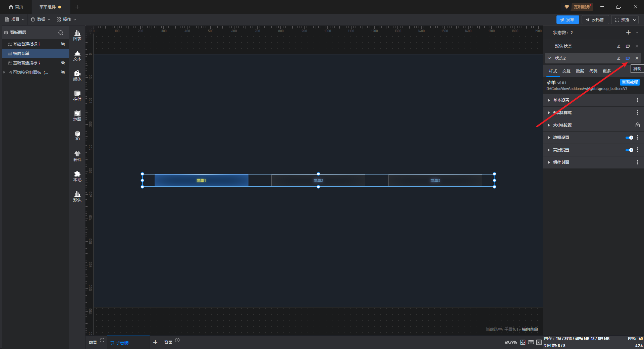The width and height of the screenshot is (644, 349).
Task: Open the 套件 (kits) component library
Action: click(x=77, y=156)
